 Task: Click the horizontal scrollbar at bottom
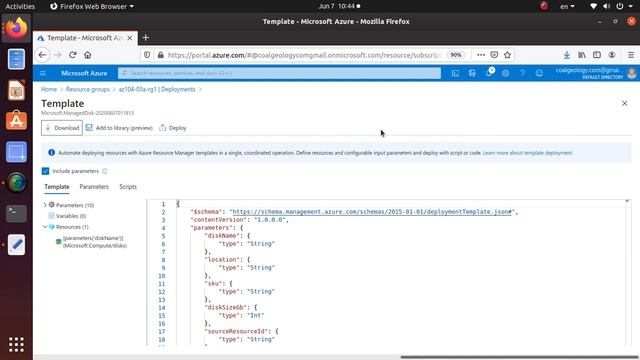pos(519,357)
